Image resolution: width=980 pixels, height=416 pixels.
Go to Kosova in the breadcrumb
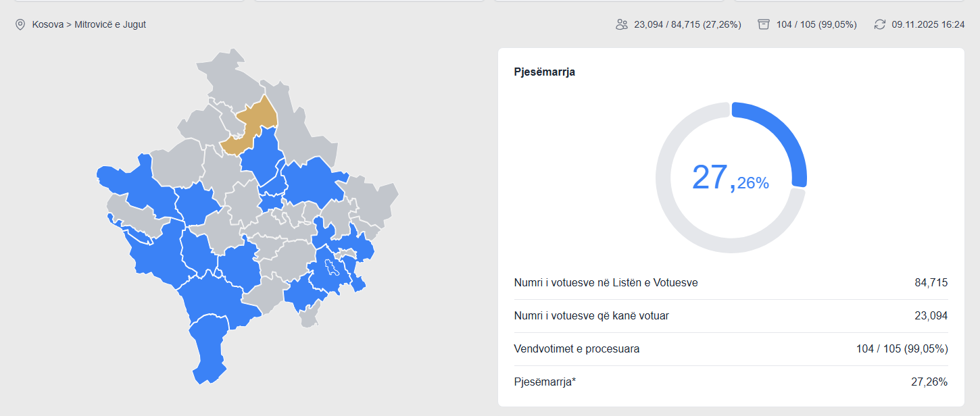pyautogui.click(x=48, y=25)
